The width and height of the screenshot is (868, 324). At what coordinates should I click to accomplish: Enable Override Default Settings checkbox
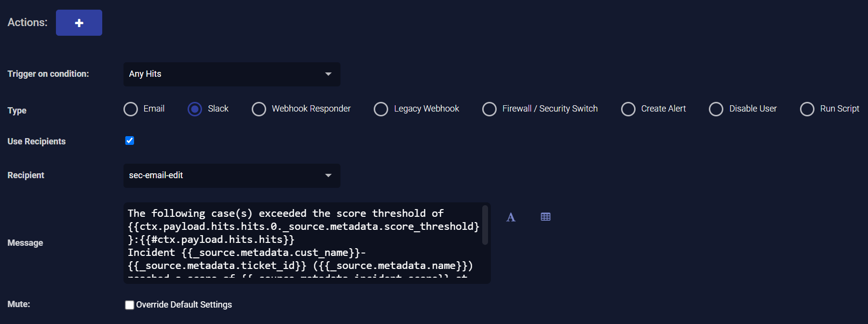coord(130,305)
